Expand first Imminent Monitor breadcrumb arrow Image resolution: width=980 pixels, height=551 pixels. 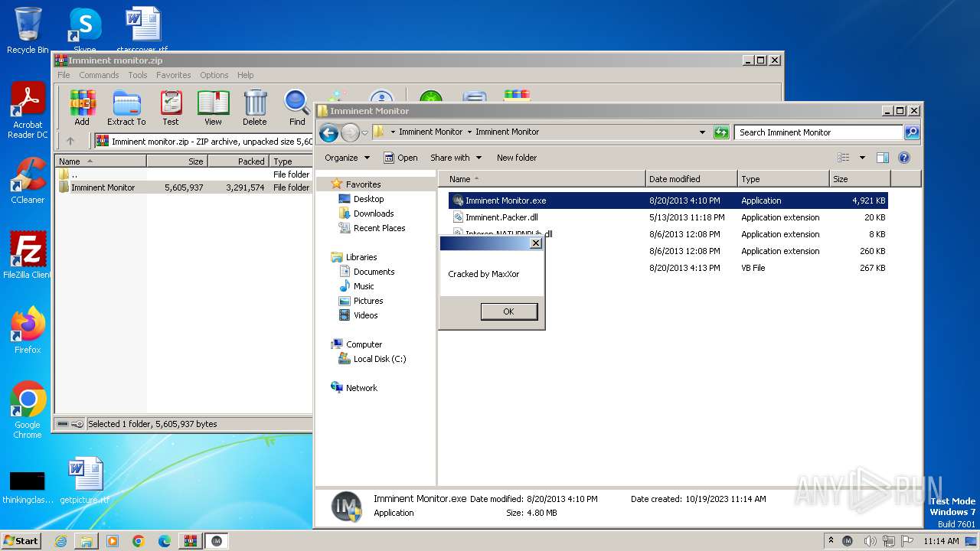tap(469, 132)
